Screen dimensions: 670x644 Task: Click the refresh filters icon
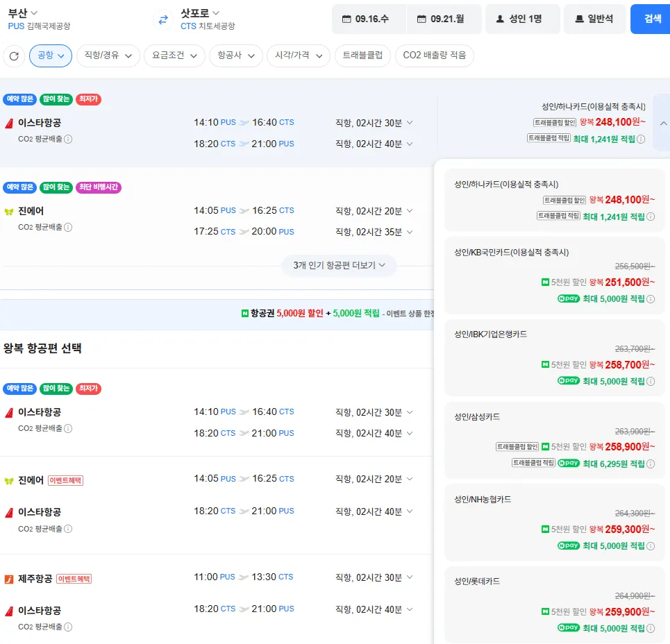(x=14, y=56)
